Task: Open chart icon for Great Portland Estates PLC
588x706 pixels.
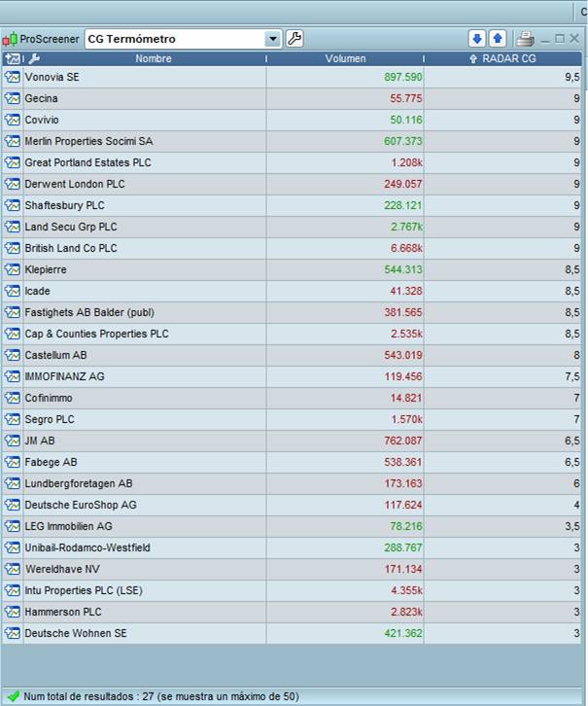Action: (13, 162)
